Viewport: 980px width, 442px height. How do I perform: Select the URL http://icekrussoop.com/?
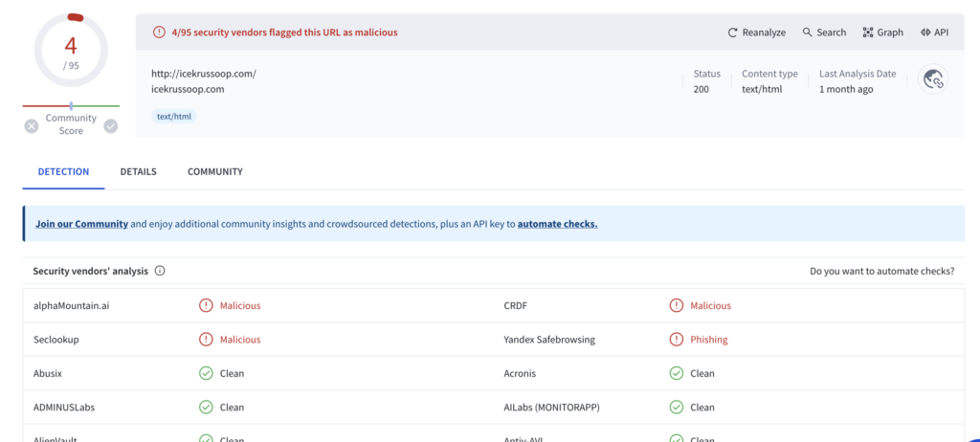[x=204, y=74]
